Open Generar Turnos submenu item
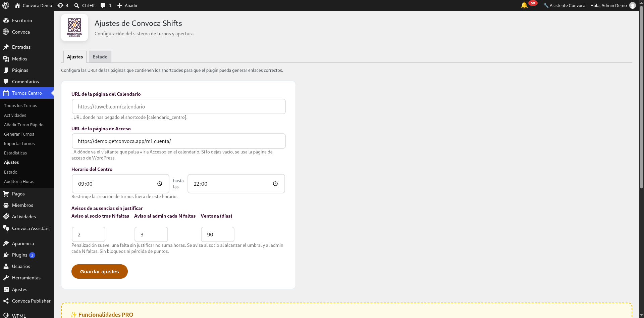Image resolution: width=644 pixels, height=318 pixels. pos(19,134)
